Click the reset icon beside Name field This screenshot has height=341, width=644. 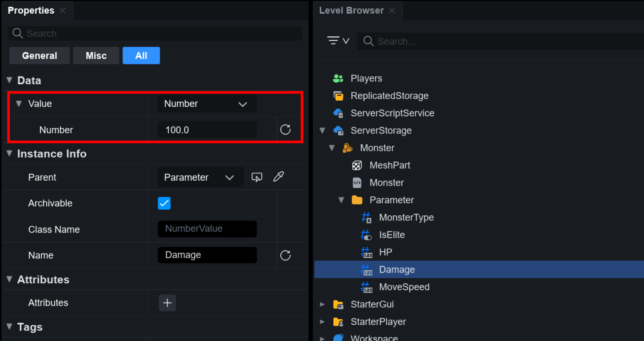click(x=285, y=255)
